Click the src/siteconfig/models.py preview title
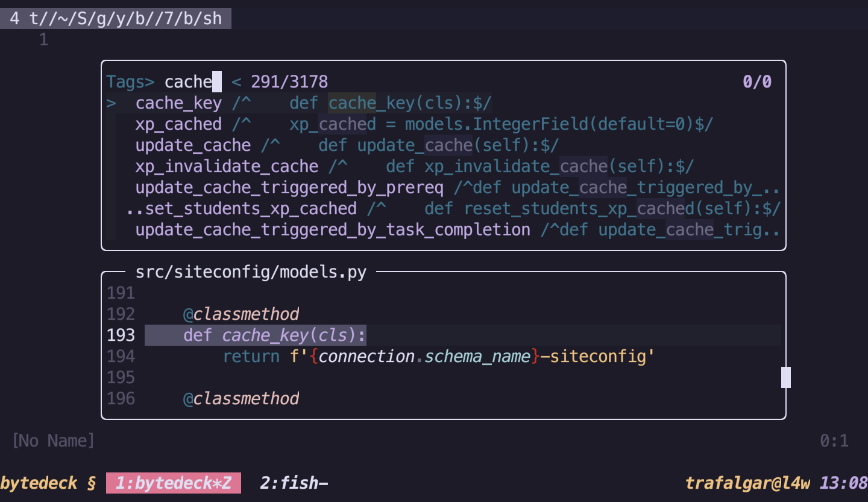Screen dimensions: 868x502 click(x=251, y=272)
